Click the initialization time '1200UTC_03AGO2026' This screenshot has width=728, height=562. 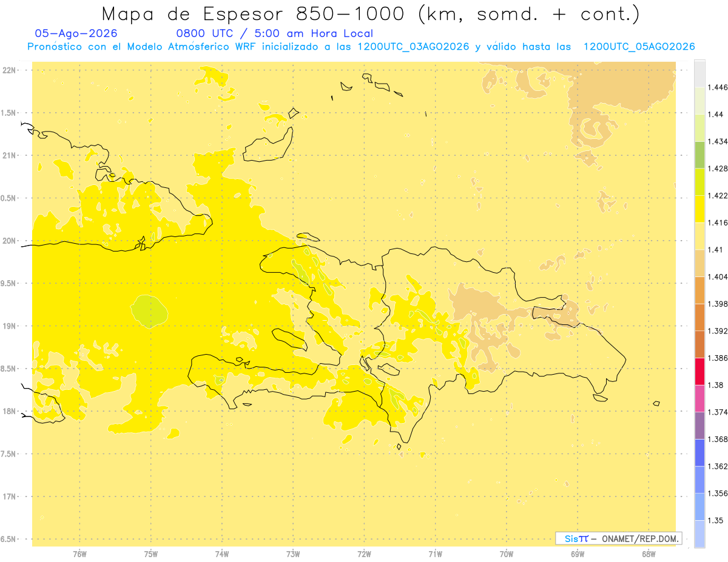[x=413, y=47]
